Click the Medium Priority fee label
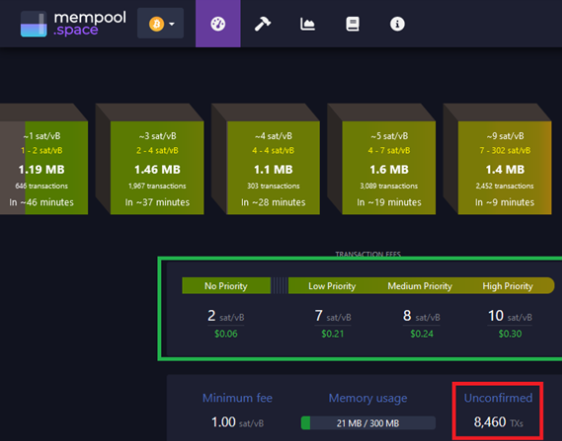This screenshot has width=562, height=441. point(420,286)
